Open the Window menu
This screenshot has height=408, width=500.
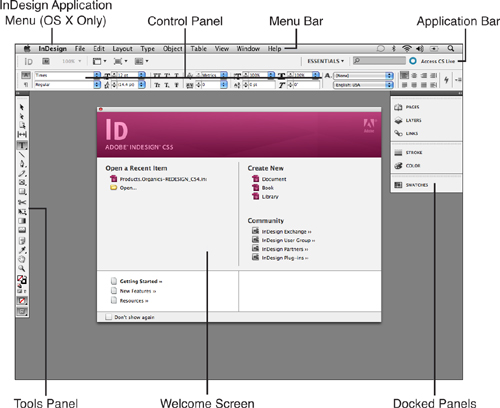point(248,49)
